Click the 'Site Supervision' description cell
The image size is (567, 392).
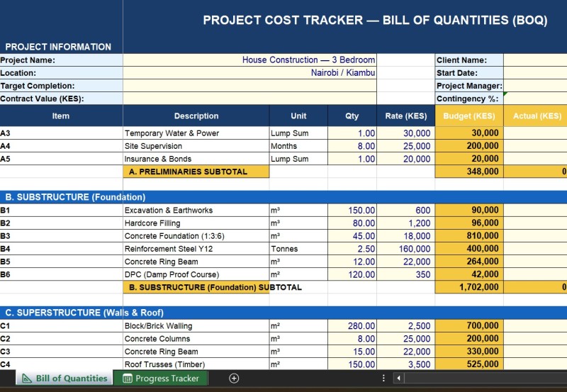point(196,146)
